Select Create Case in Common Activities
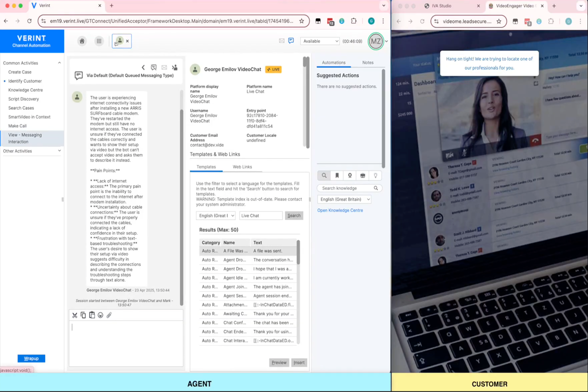Viewport: 588px width, 392px height. [x=20, y=72]
